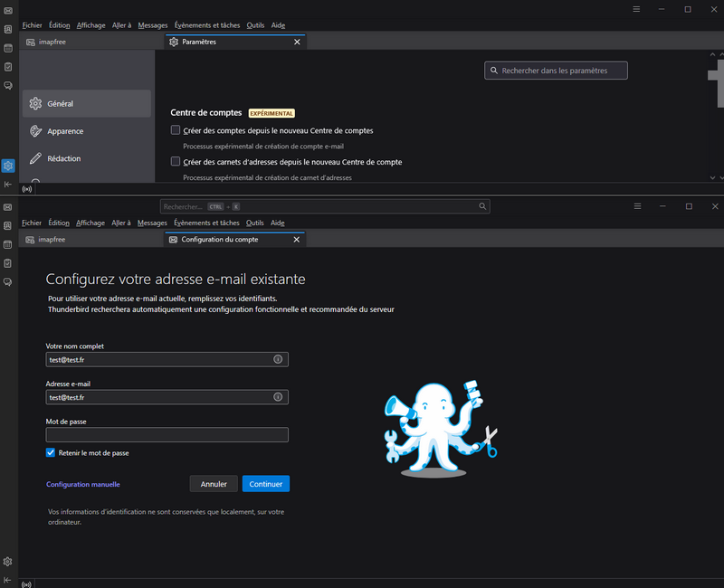Viewport: 724px width, 588px height.
Task: Open Tasks space in Account Setup window sidebar
Action: tap(8, 263)
